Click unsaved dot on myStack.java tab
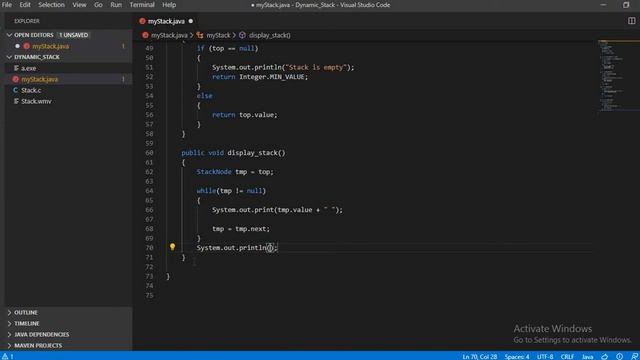Screen dimensions: 640x360 (x=191, y=21)
